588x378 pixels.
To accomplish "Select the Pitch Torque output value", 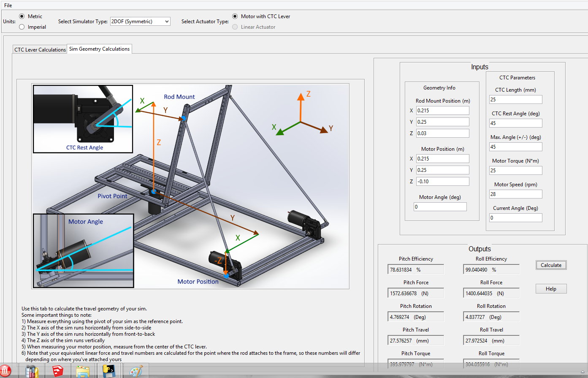I will click(x=416, y=364).
